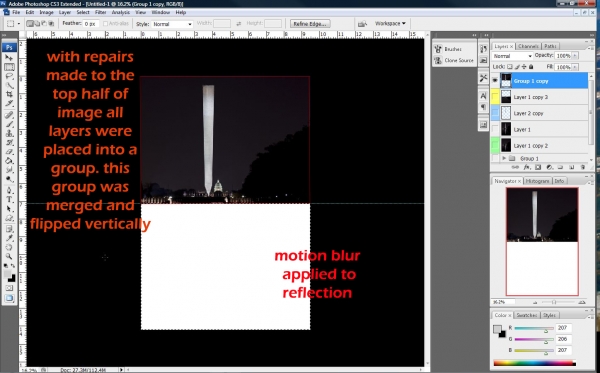Image resolution: width=600 pixels, height=373 pixels.
Task: Create new adjustment layer icon
Action: [549, 167]
